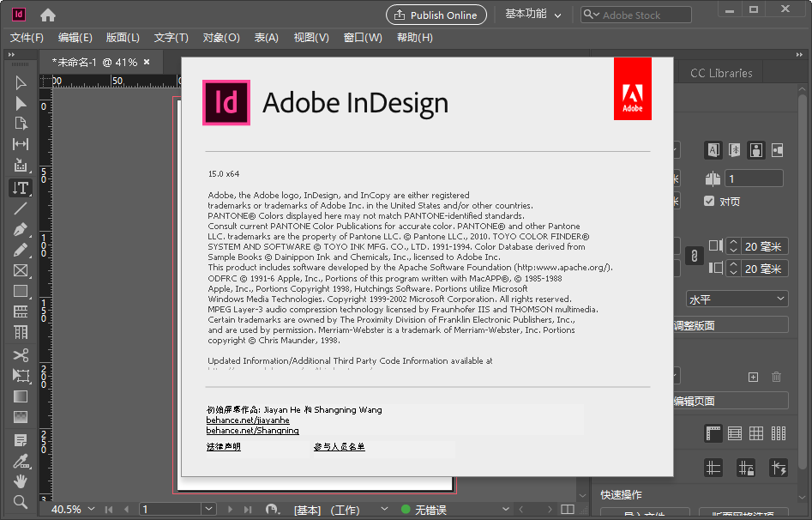Click the trash icon in the Pages panel
812x520 pixels.
pyautogui.click(x=776, y=377)
